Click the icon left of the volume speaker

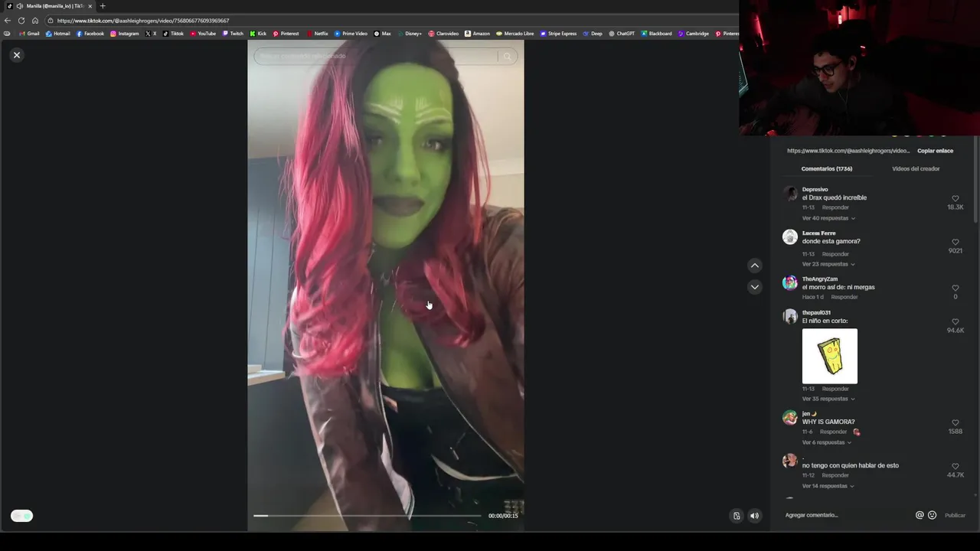pos(737,516)
